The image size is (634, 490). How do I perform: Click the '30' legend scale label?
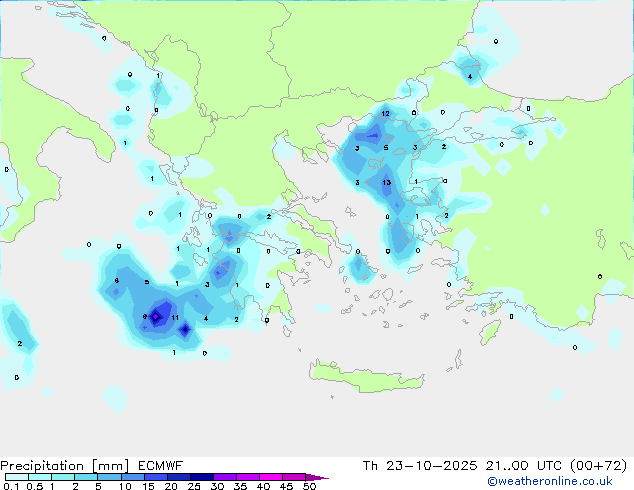tap(217, 486)
